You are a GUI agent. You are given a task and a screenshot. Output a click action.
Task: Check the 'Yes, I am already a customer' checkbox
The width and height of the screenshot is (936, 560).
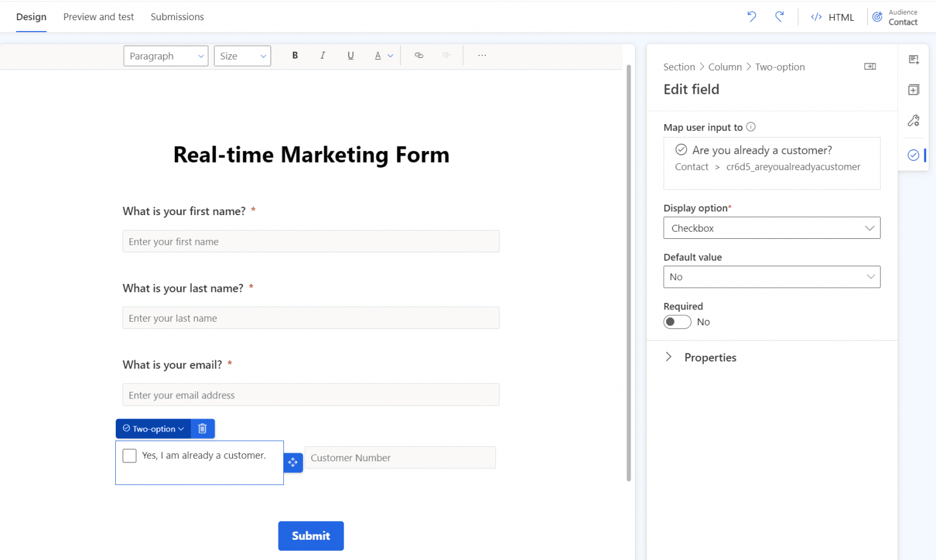click(x=129, y=455)
